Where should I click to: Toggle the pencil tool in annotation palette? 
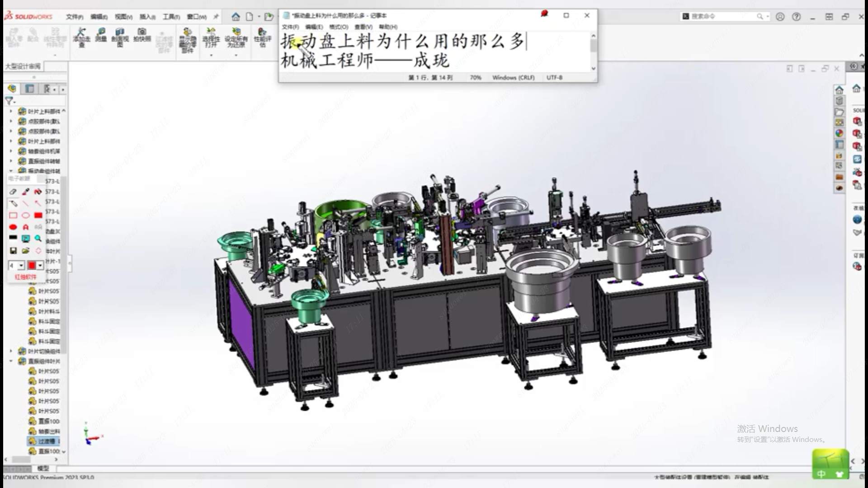tap(13, 203)
